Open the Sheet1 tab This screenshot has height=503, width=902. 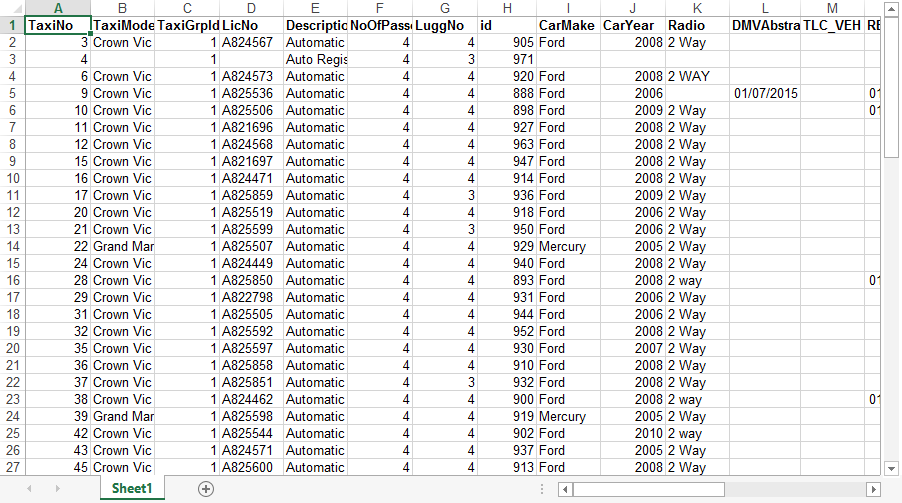[132, 489]
